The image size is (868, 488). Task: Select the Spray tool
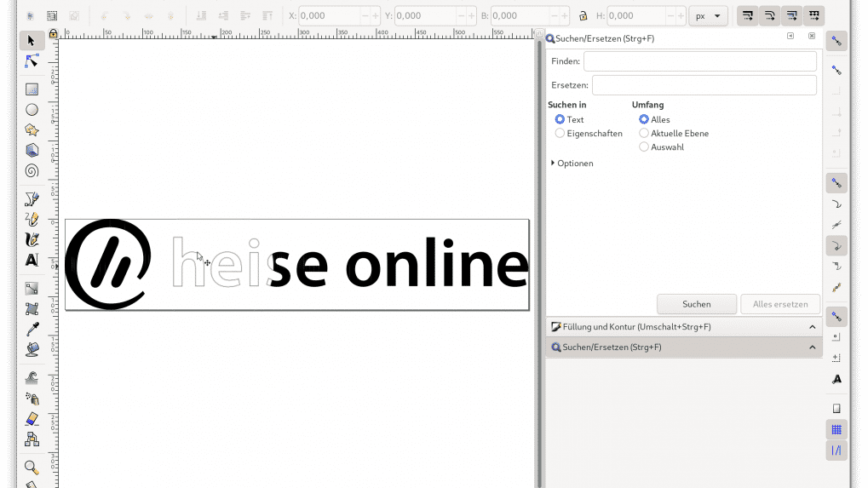point(32,399)
